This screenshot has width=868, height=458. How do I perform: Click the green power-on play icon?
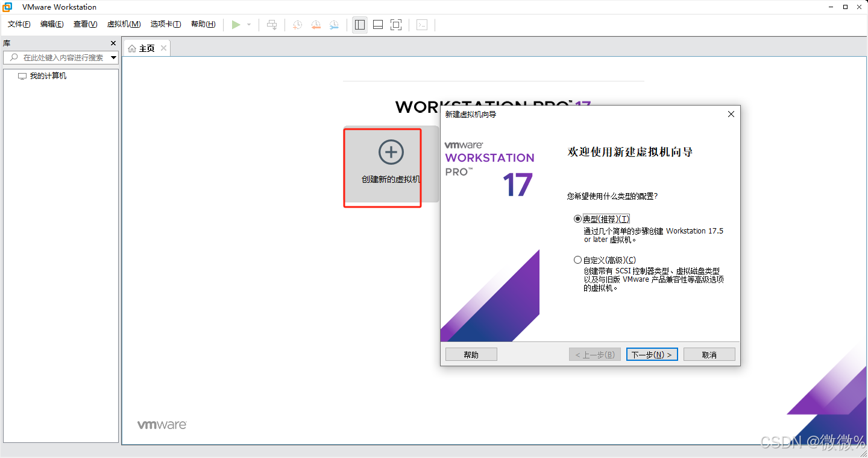(x=236, y=25)
